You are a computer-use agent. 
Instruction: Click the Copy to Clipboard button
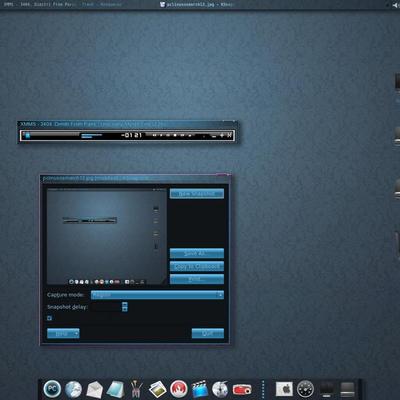197,267
